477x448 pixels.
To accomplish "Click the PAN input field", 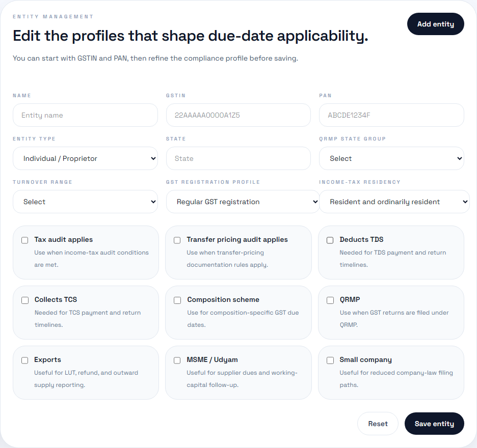I will (x=391, y=115).
